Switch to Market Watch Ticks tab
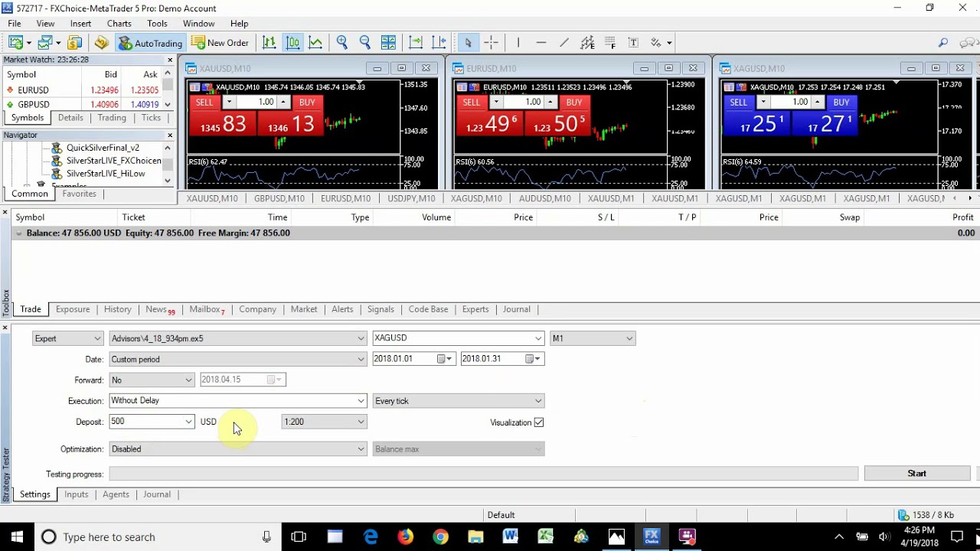 [x=151, y=118]
